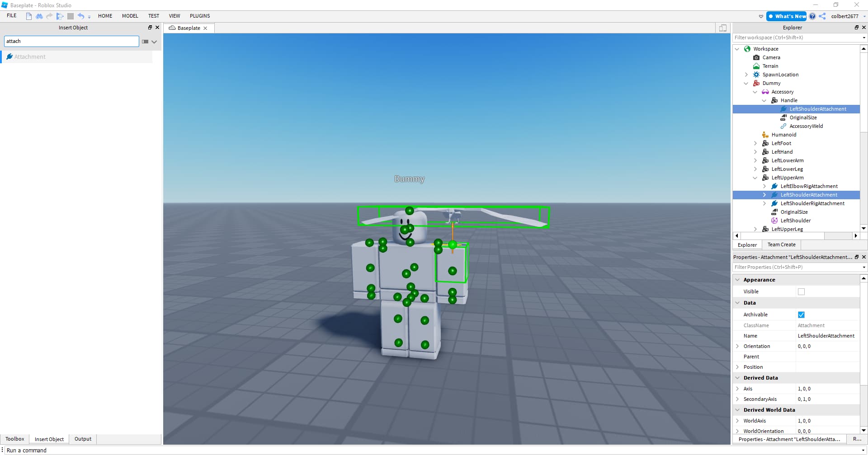
Task: Uncheck the Archivable checkbox
Action: 802,315
